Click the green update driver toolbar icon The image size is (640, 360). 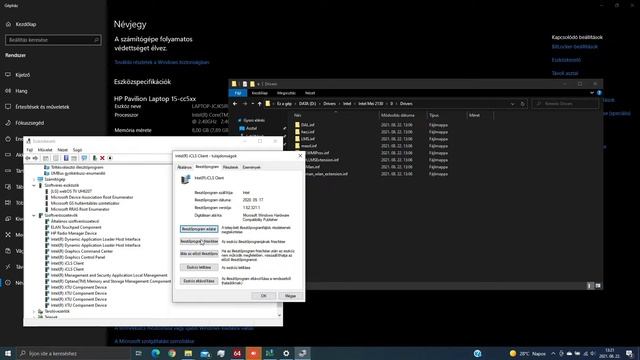pos(95,158)
